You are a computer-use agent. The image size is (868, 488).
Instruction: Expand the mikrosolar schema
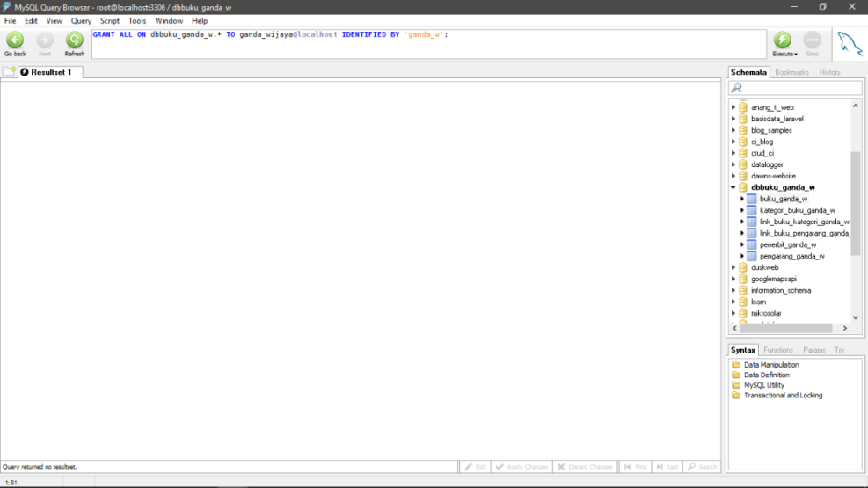tap(733, 313)
